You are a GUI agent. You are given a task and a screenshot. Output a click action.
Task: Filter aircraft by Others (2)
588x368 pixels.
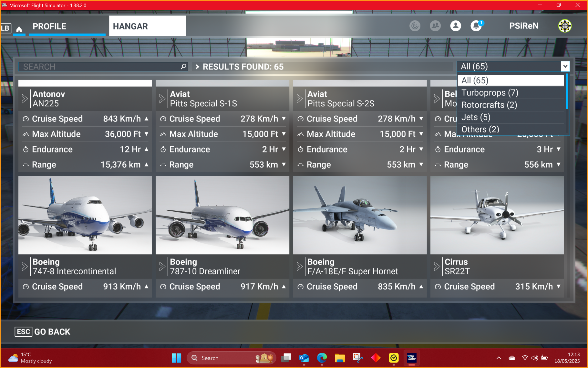(x=511, y=129)
